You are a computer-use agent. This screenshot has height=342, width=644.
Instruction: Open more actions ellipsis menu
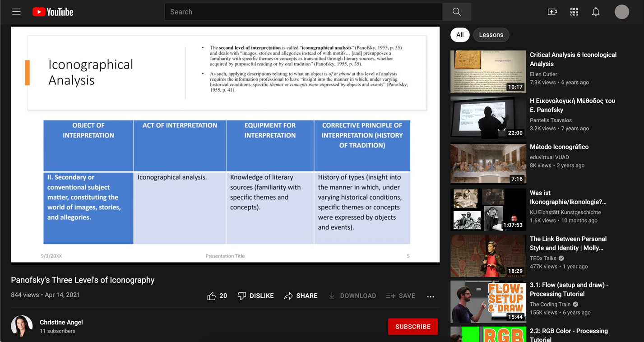[x=431, y=296]
